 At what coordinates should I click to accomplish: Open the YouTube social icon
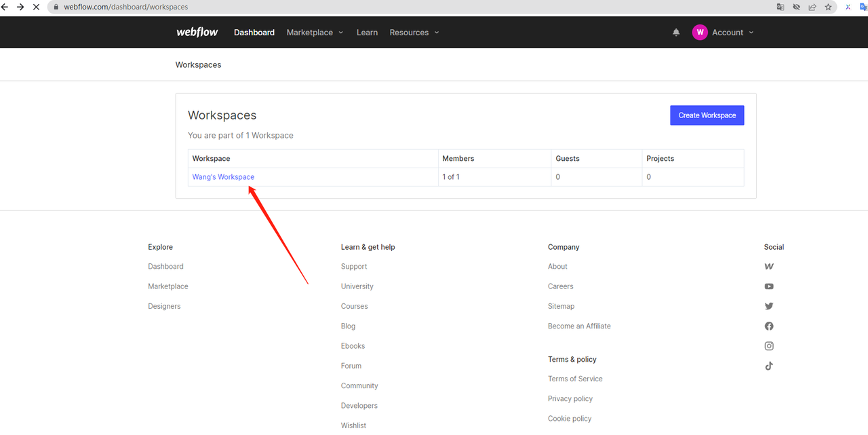coord(769,286)
